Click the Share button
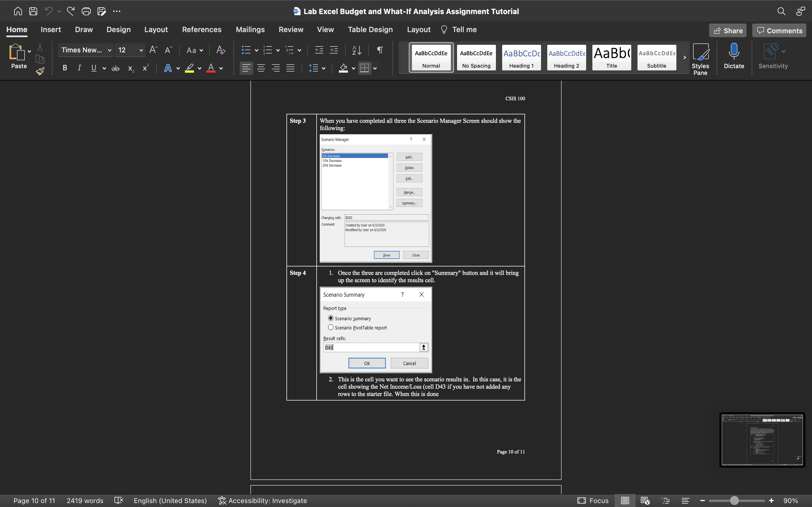Image resolution: width=812 pixels, height=507 pixels. click(728, 30)
